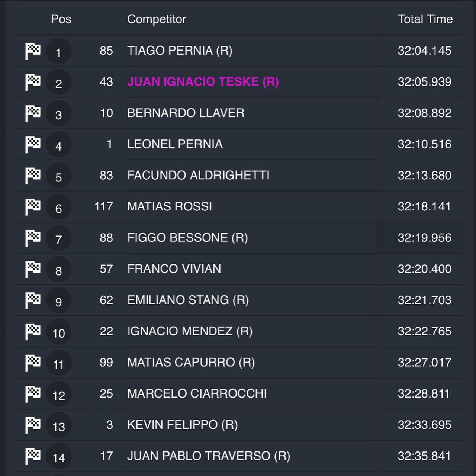Click the Competitor column header

(x=157, y=19)
